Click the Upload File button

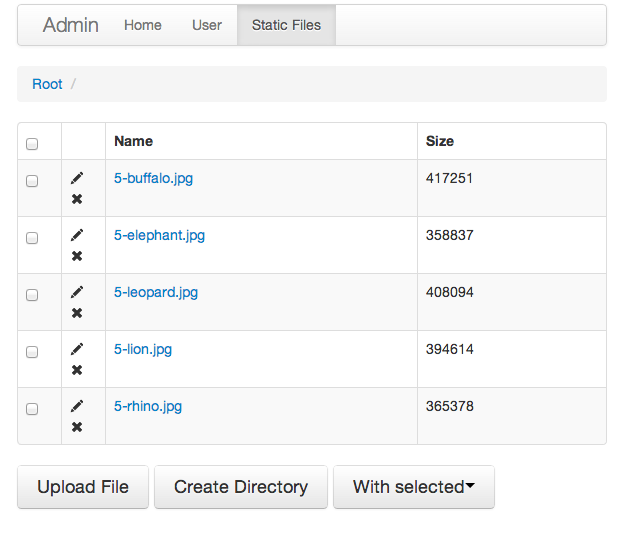83,487
